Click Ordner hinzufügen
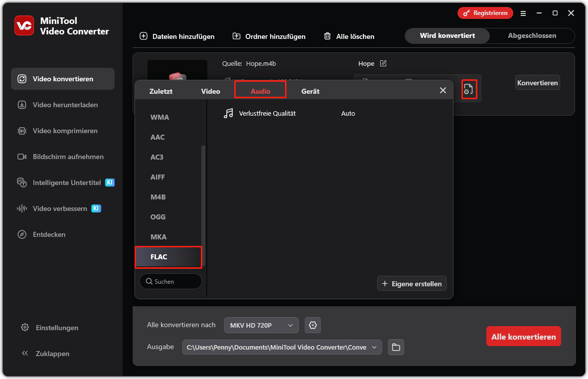The height and width of the screenshot is (379, 588). click(269, 36)
